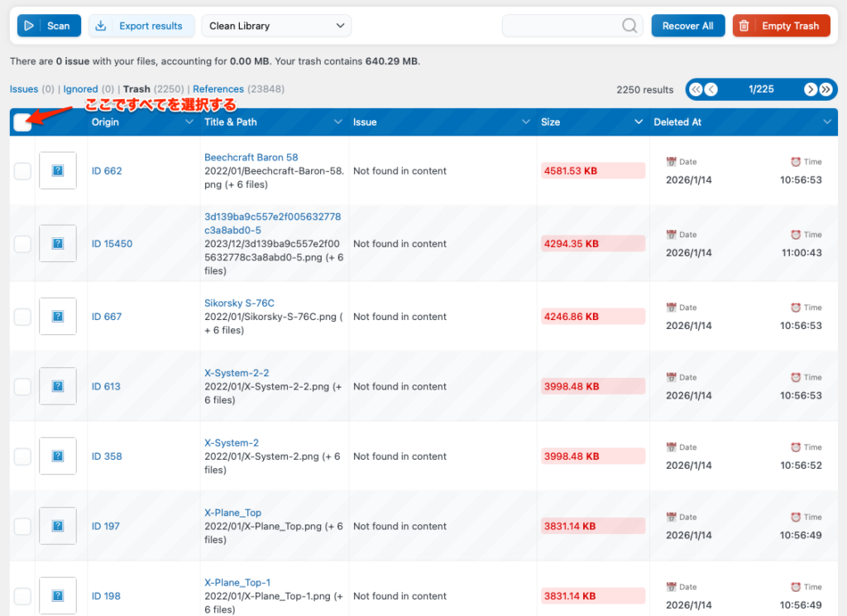Viewport: 847px width, 616px height.
Task: Click the search magnifier icon
Action: click(x=629, y=26)
